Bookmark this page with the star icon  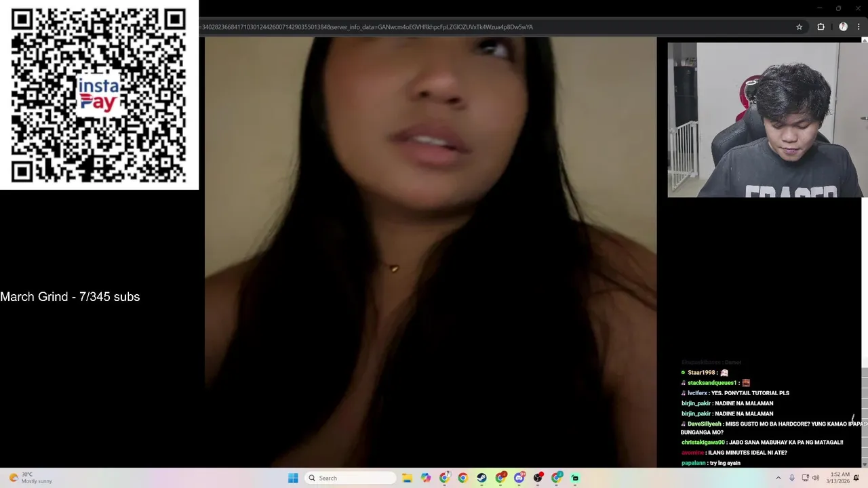pos(799,27)
